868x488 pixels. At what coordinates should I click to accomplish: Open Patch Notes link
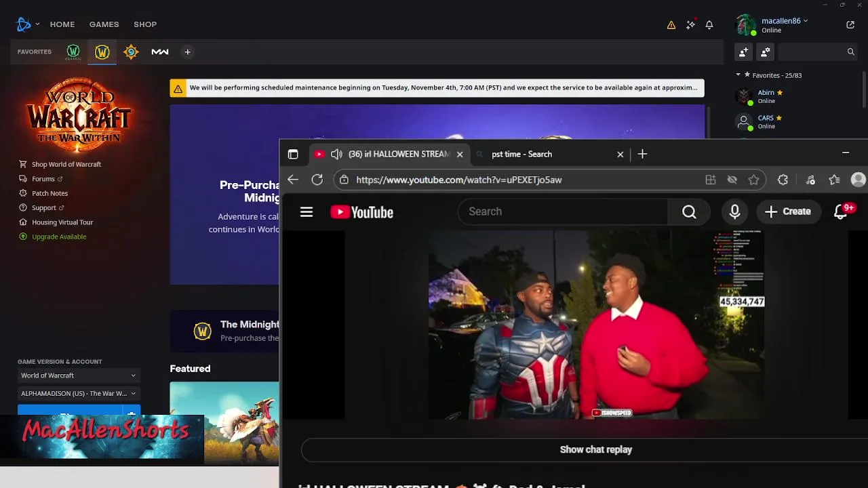coord(50,193)
